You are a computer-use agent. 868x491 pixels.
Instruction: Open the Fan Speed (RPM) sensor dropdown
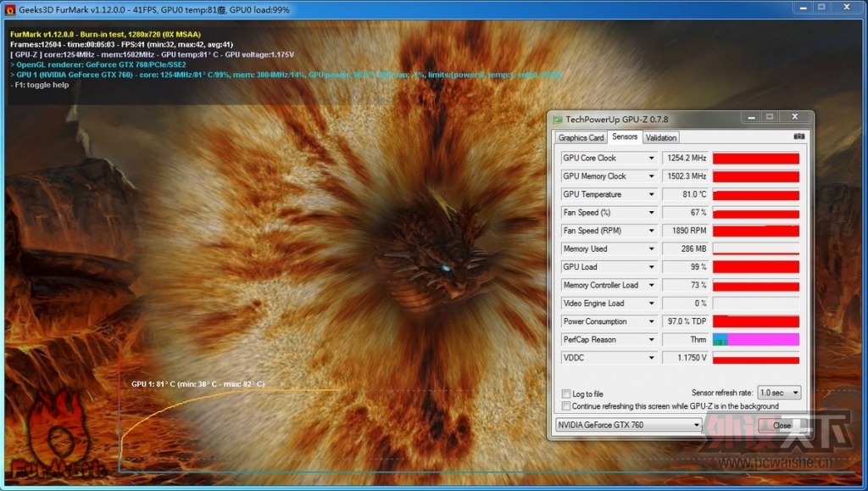(651, 231)
